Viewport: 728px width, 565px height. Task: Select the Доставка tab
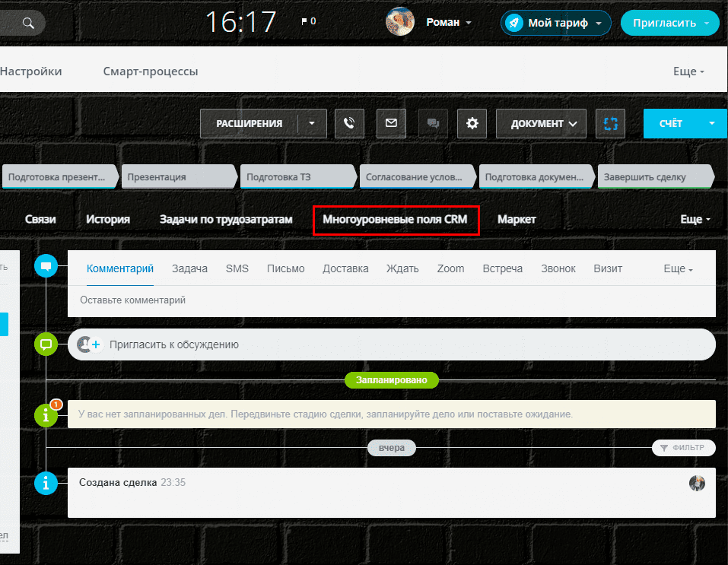coord(345,268)
